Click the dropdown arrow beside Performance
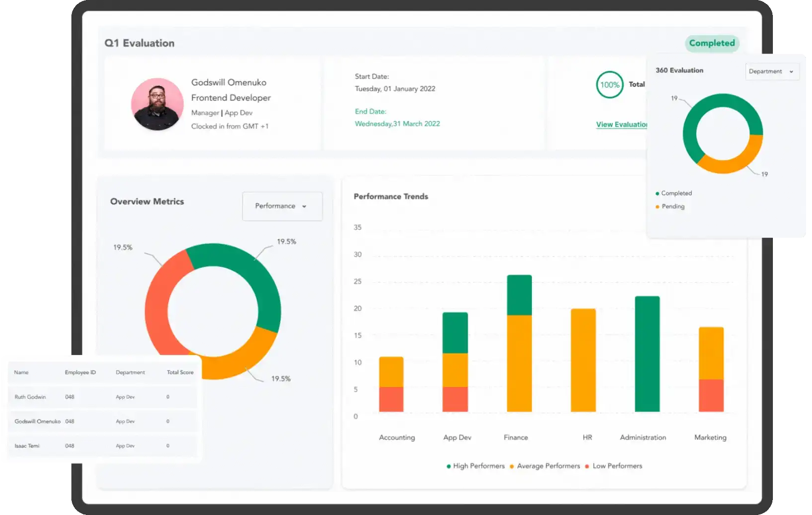 pos(304,206)
